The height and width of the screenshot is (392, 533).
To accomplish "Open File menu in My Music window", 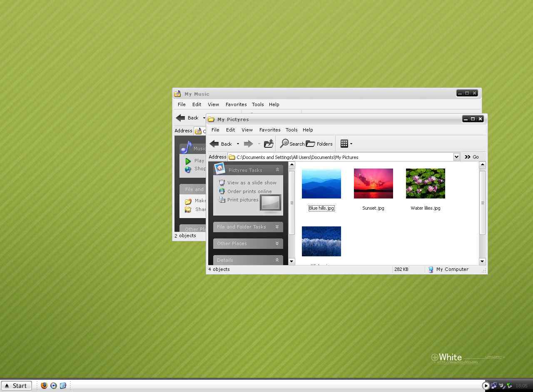I will (x=182, y=104).
